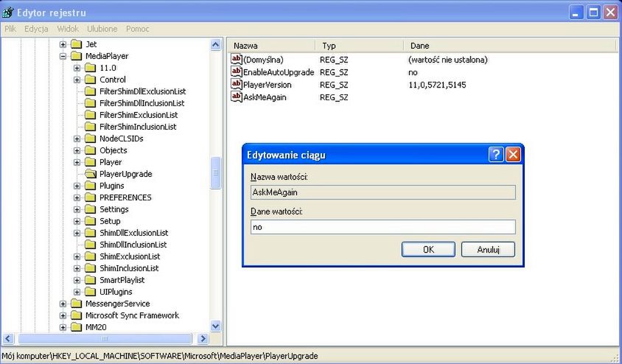Close the Edytowanie ciągu dialog
Screen dimensions: 622x364
[513, 154]
